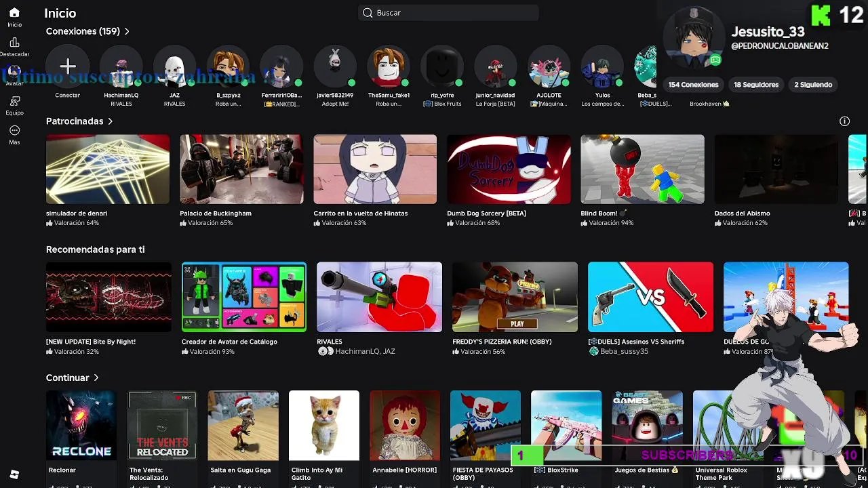Screen dimensions: 868x488
Task: Click the search magnifier icon
Action: [368, 13]
